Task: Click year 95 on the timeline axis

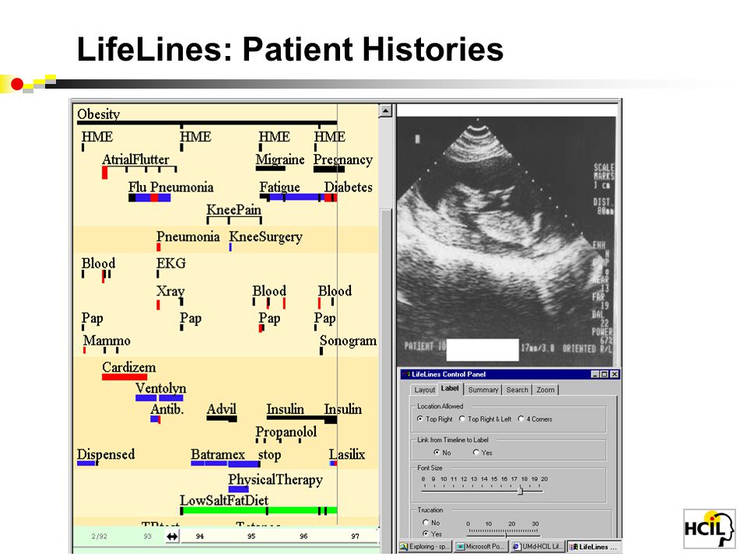Action: click(x=251, y=536)
